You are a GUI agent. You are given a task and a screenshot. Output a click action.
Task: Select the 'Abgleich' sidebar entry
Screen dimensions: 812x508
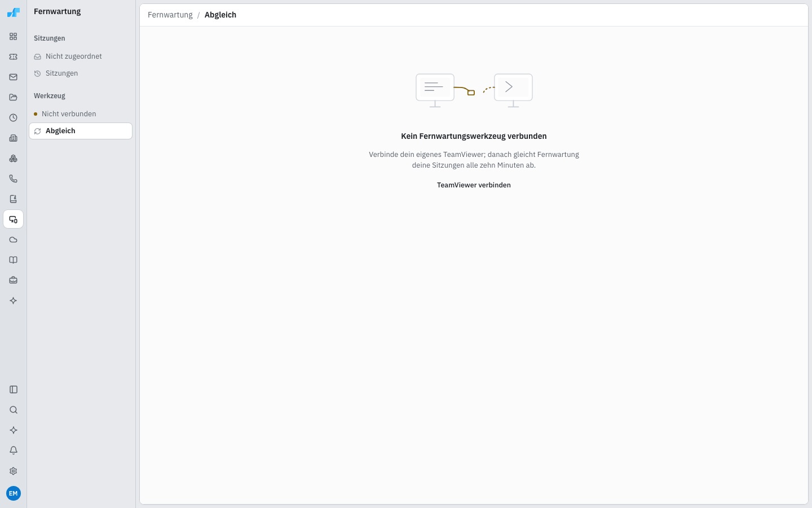[x=81, y=131]
